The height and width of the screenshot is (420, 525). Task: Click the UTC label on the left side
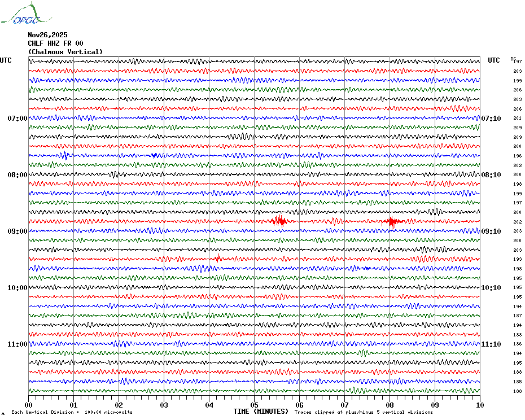coord(6,60)
